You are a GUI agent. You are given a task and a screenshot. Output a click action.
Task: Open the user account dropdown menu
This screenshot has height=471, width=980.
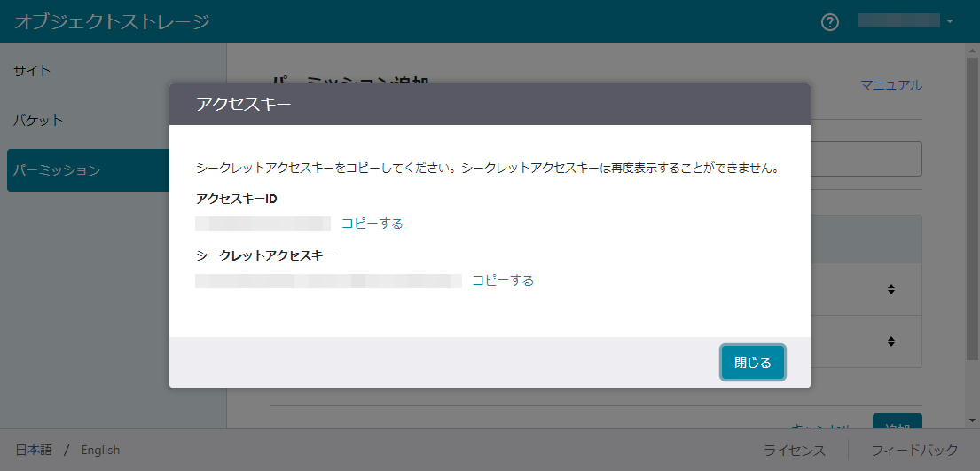(x=906, y=21)
